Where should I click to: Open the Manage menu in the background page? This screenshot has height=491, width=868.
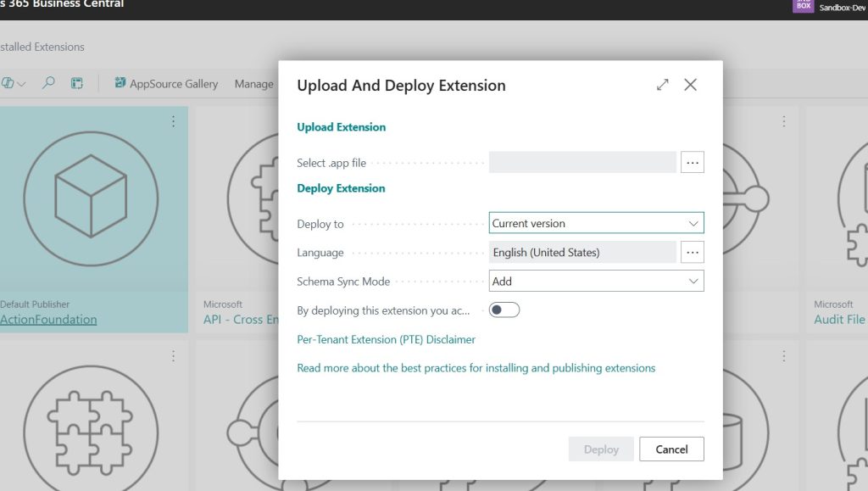[254, 84]
